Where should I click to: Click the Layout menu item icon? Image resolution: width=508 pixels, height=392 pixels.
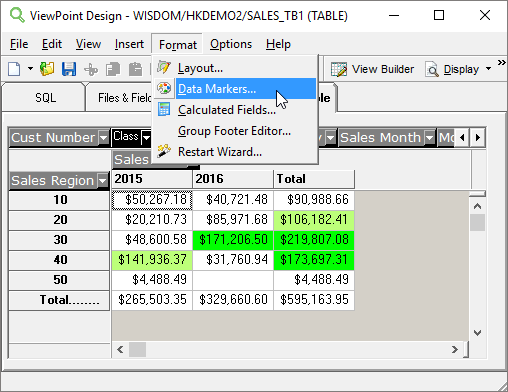(x=164, y=68)
